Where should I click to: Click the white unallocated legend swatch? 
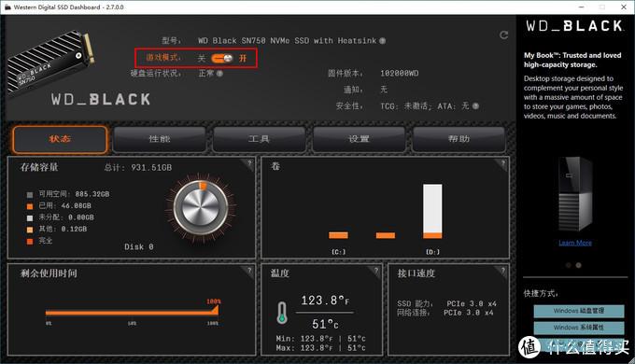(30, 218)
